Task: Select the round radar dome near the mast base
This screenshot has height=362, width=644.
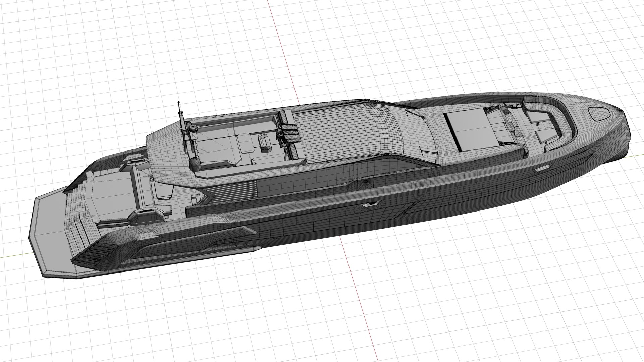Action: coord(195,164)
